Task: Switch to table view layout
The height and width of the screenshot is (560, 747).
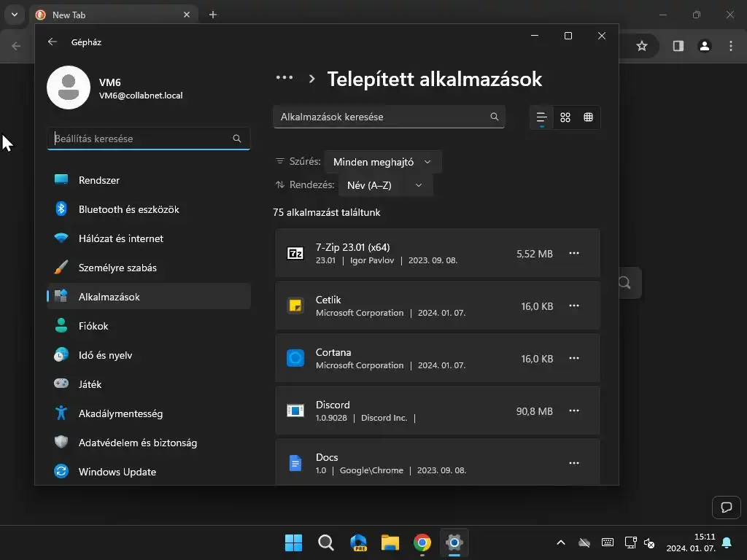Action: pos(589,117)
